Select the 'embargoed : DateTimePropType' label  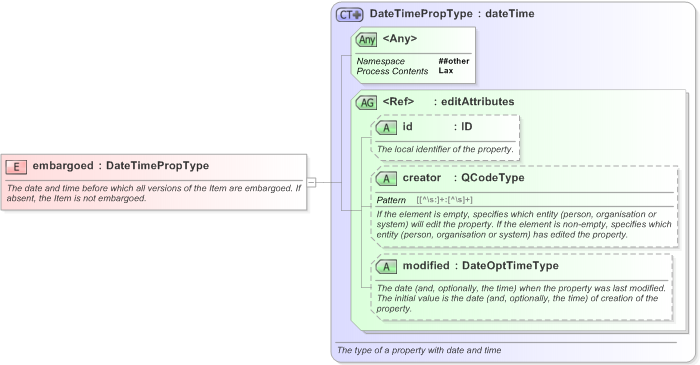click(121, 166)
